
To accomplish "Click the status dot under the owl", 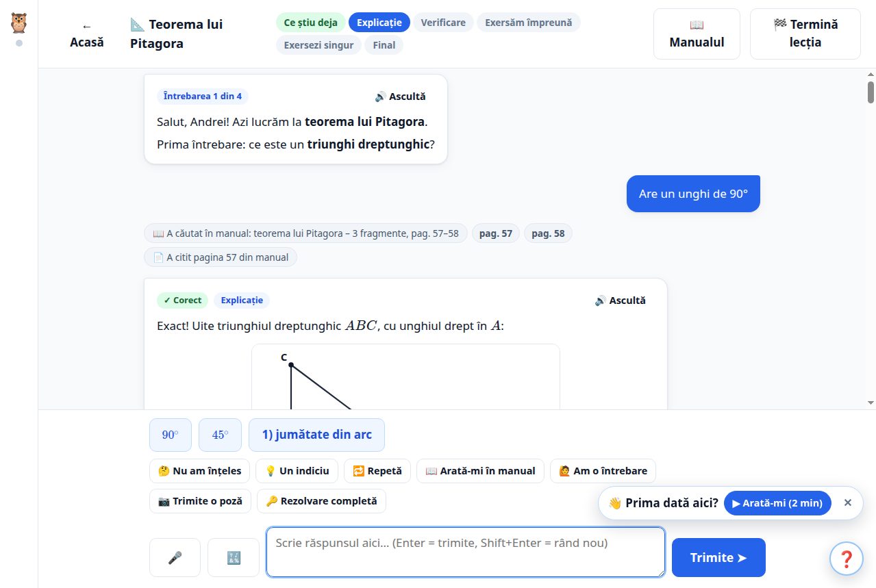I will point(19,43).
